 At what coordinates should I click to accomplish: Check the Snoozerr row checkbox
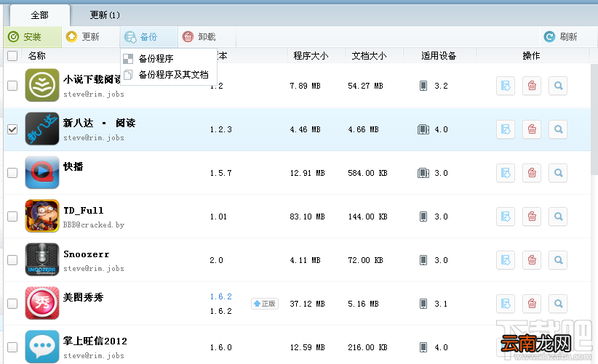click(x=12, y=260)
